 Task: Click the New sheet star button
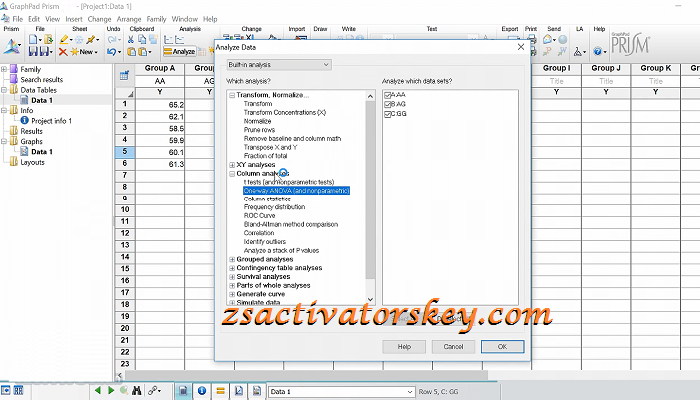coord(83,52)
